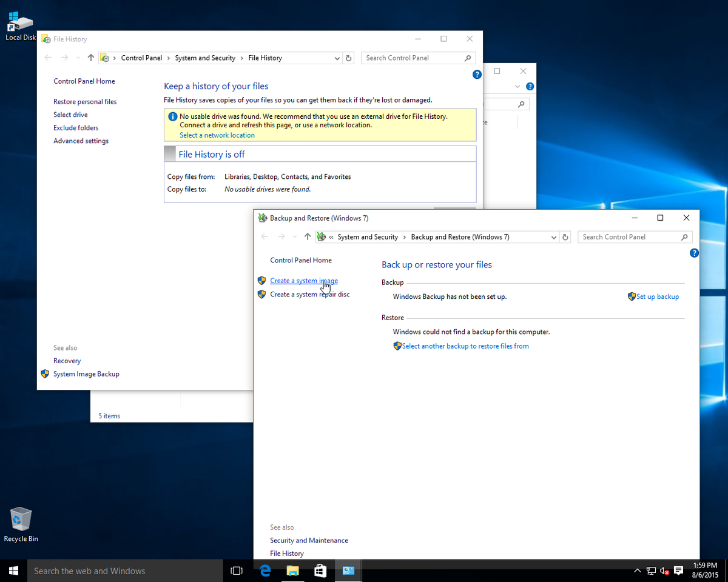Expand recent pages chevron in Backup window

(295, 237)
